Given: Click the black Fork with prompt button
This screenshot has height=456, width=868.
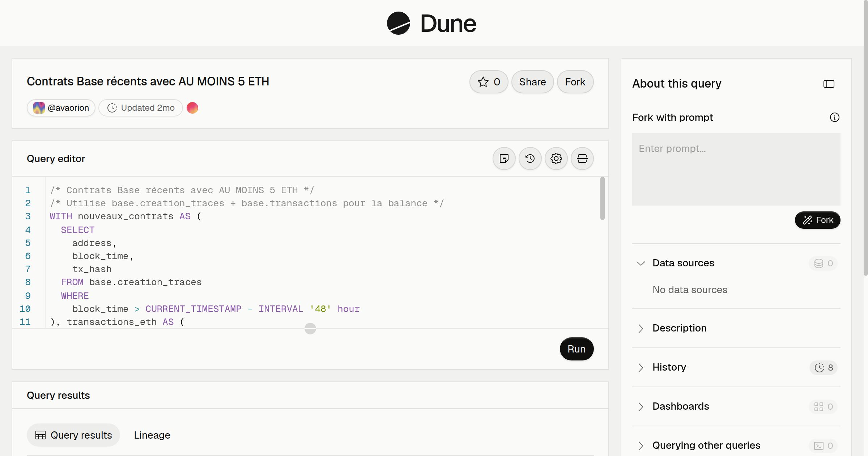Looking at the screenshot, I should pyautogui.click(x=817, y=220).
